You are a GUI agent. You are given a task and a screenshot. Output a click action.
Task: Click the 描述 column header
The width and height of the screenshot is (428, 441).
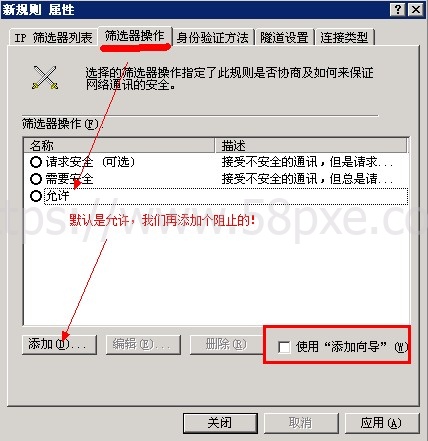(x=311, y=146)
